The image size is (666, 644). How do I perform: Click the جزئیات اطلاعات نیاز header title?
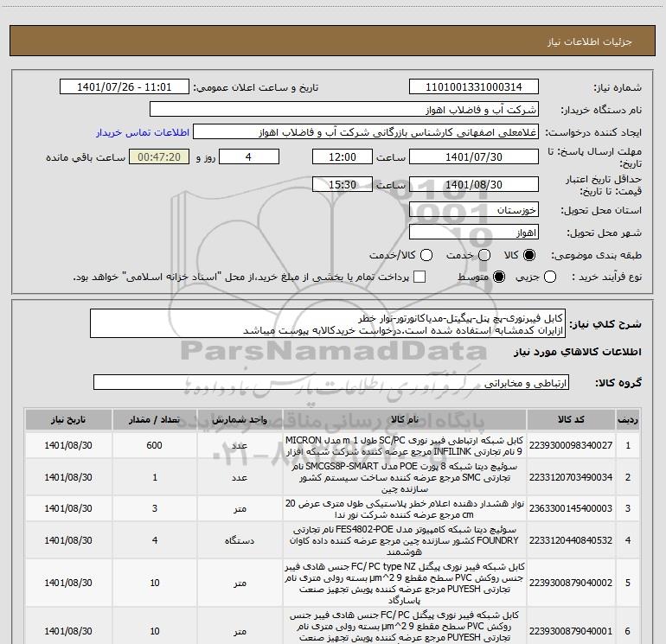pyautogui.click(x=590, y=41)
